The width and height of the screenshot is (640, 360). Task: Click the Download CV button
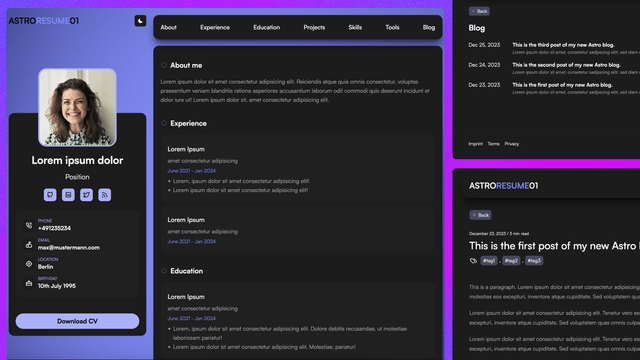tap(77, 321)
